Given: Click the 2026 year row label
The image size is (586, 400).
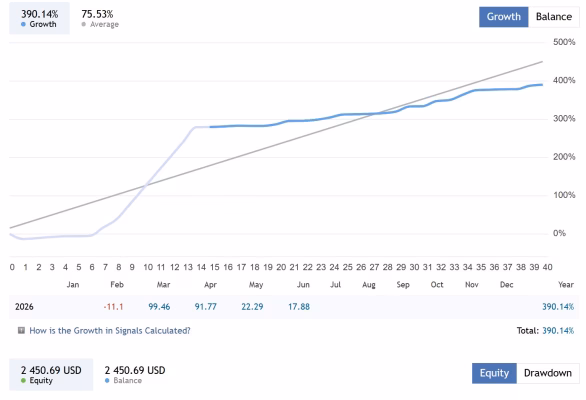Looking at the screenshot, I should click(x=24, y=307).
